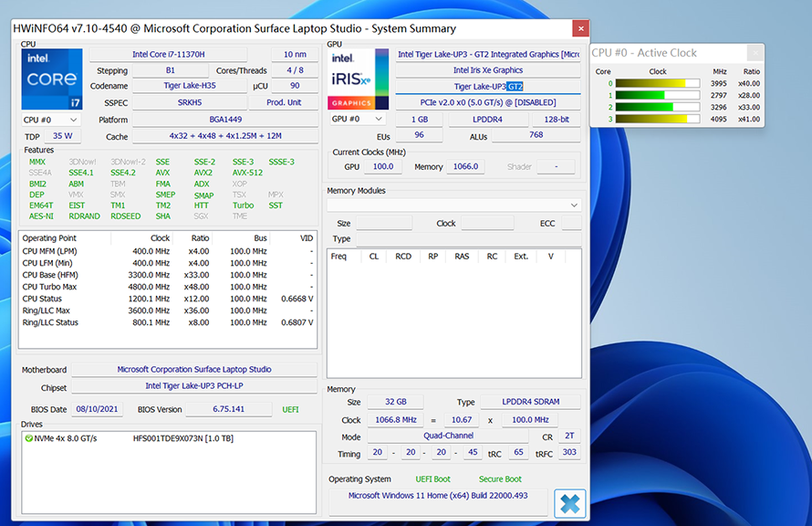Click the Motherboard field Microsoft Corporation Surface Laptop Studio

pos(194,370)
